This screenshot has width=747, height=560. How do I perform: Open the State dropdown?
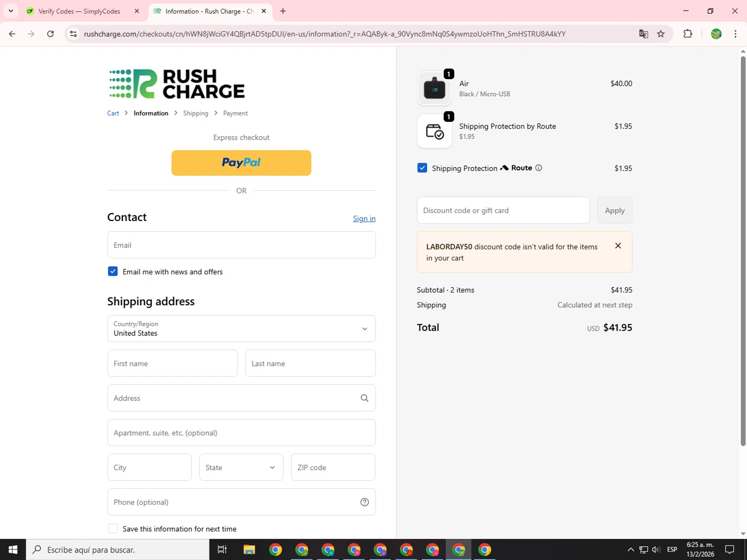pos(242,467)
